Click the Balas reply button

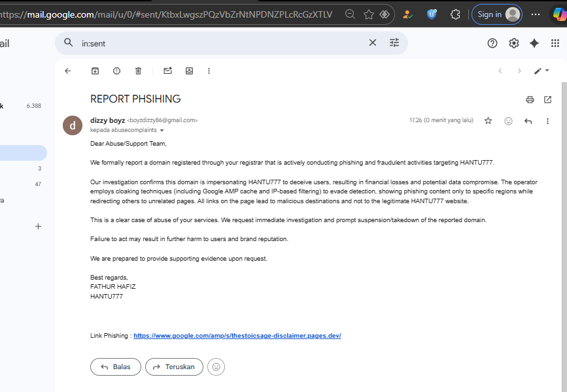tap(116, 367)
